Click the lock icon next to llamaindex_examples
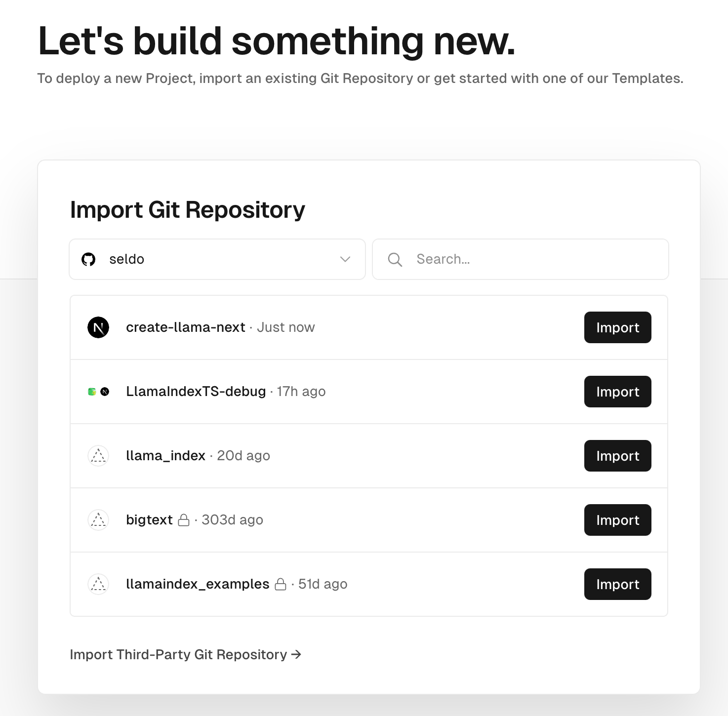728x716 pixels. [281, 584]
